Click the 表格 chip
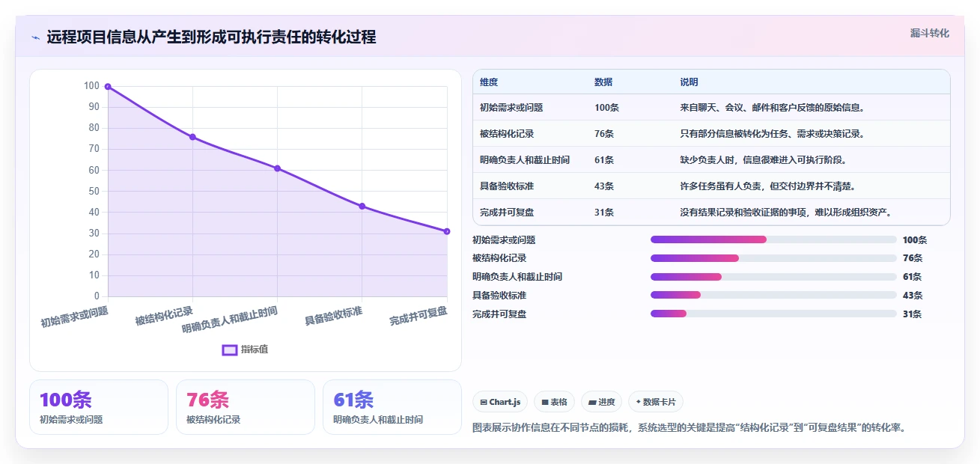Screen dimensions: 980x464 pos(554,402)
